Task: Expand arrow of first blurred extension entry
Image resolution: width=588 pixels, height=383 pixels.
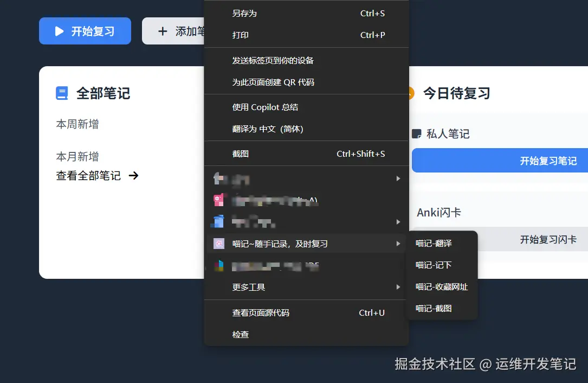Action: point(398,178)
